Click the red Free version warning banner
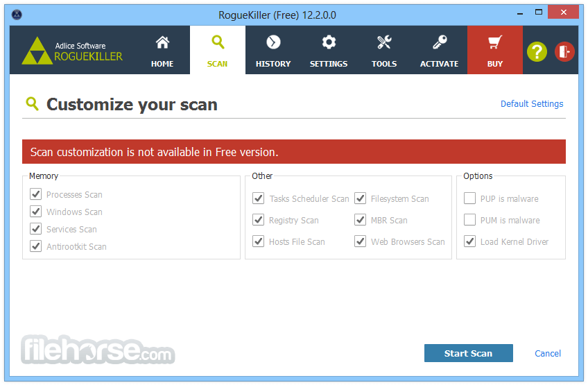The height and width of the screenshot is (385, 588). coord(293,152)
